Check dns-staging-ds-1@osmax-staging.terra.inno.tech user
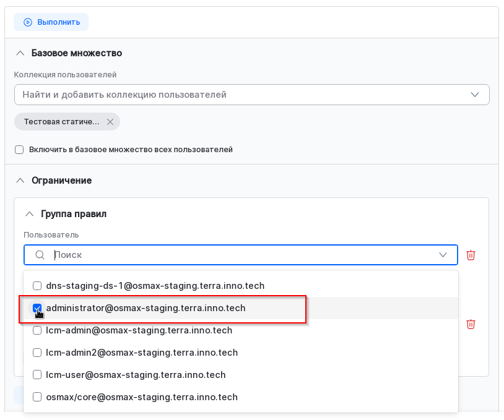Image resolution: width=504 pixels, height=420 pixels. [x=37, y=286]
